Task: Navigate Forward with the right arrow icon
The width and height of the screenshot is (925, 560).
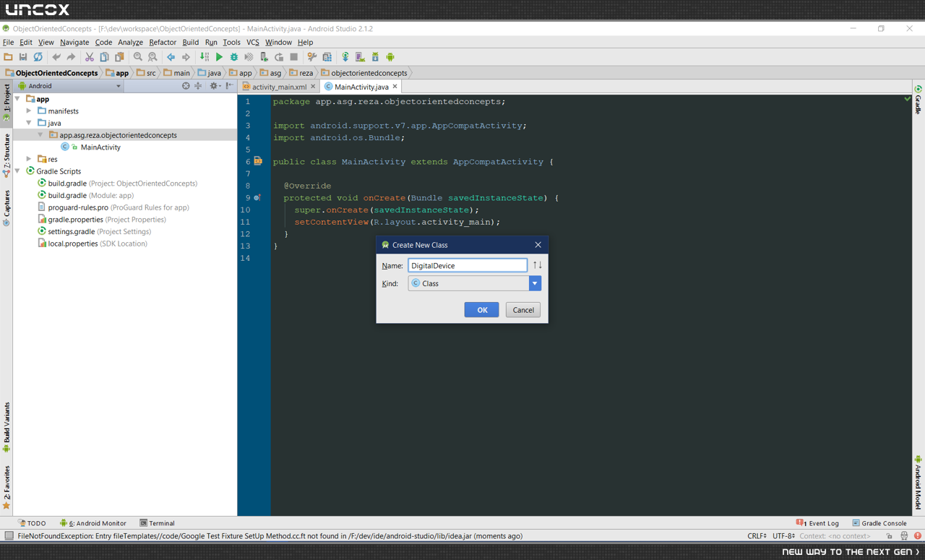Action: click(186, 57)
